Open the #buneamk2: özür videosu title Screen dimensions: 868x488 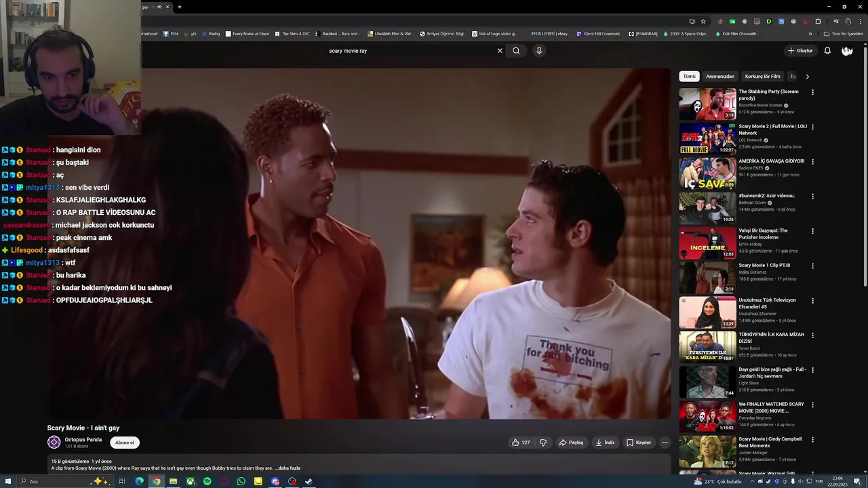(x=766, y=196)
